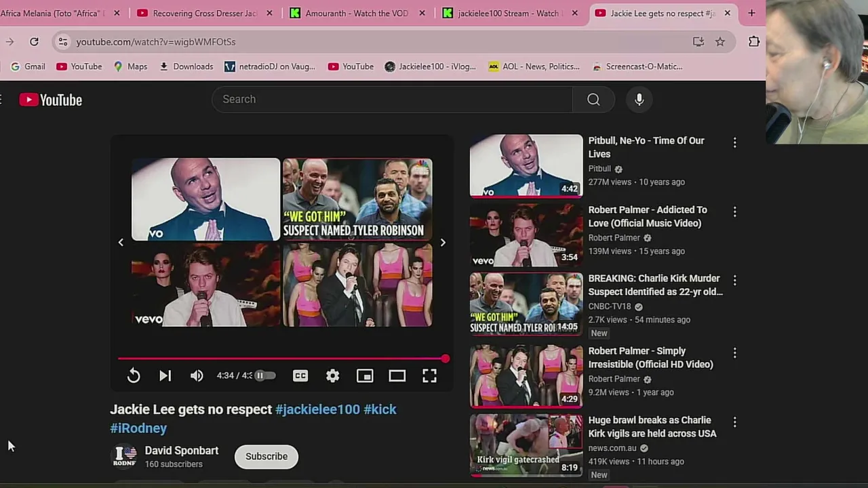
Task: Open browser extensions puzzle icon
Action: [x=754, y=42]
